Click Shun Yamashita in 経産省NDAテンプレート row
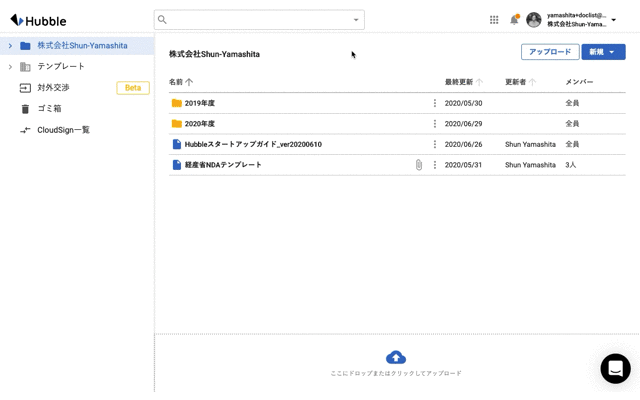The height and width of the screenshot is (400, 640). 530,164
